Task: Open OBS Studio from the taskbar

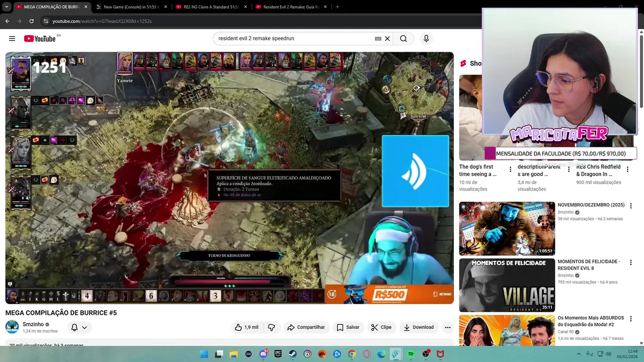Action: coord(426,354)
